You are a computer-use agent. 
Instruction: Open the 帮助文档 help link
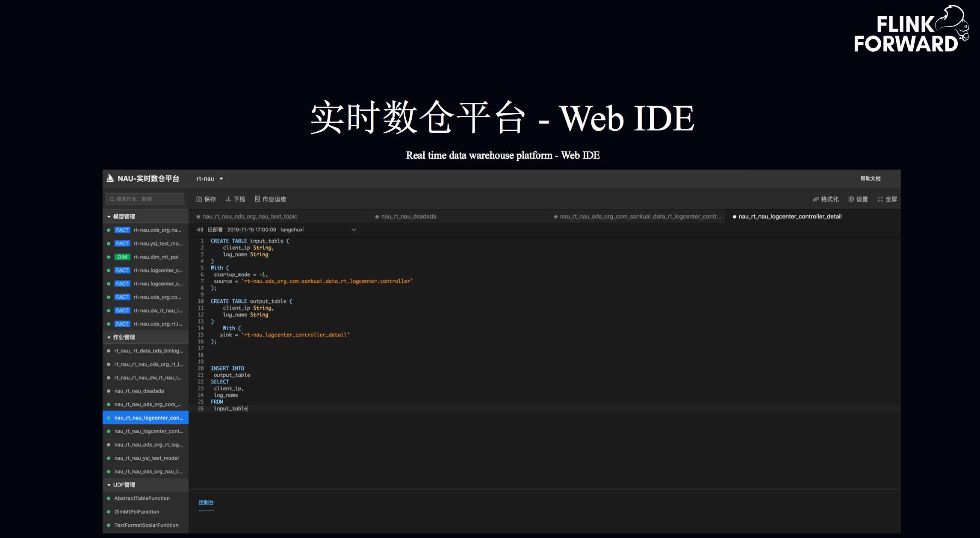(x=870, y=179)
